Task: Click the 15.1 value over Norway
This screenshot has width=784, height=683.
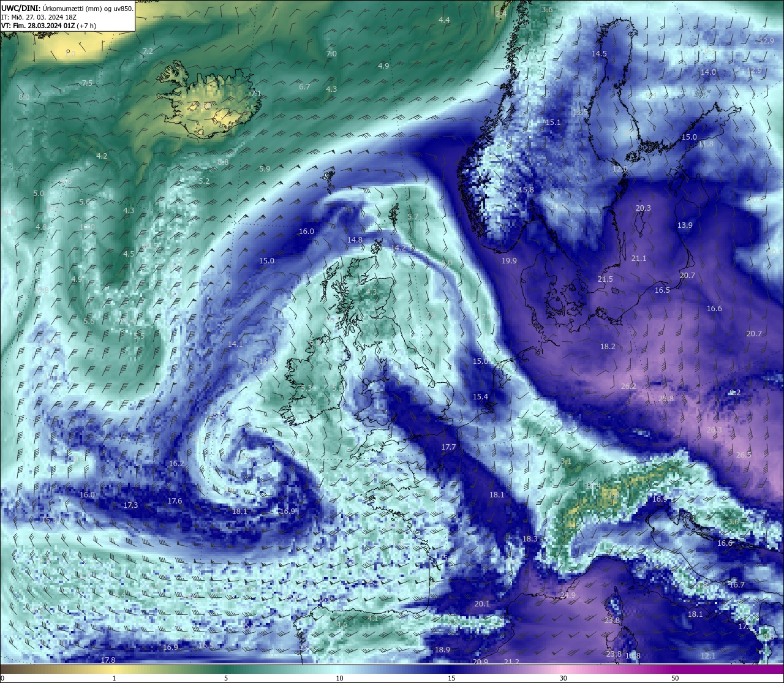Action: [x=553, y=123]
